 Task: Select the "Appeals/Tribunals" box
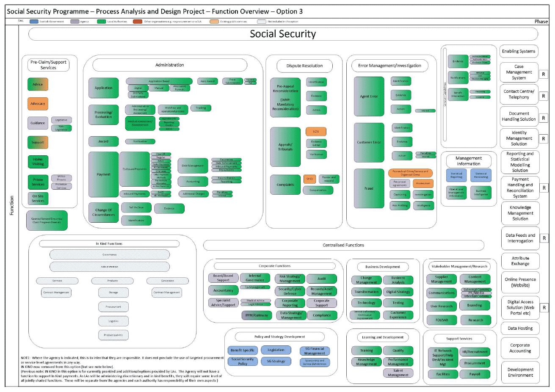click(x=285, y=147)
